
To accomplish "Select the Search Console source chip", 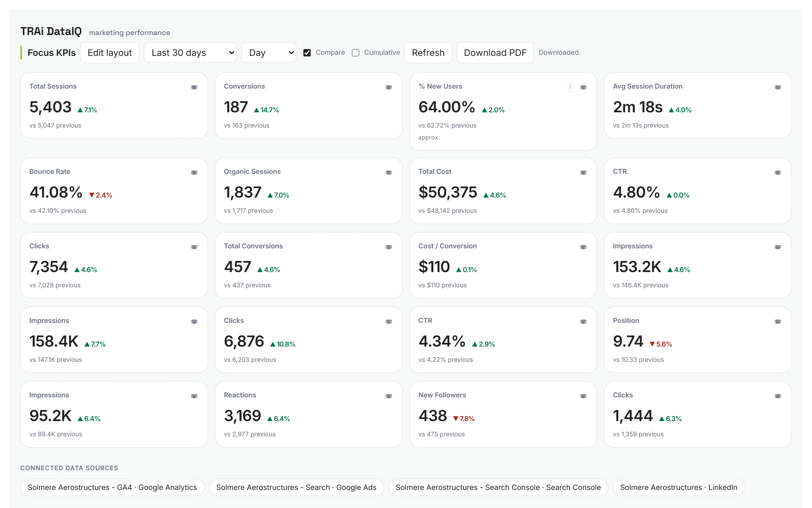I will click(498, 487).
